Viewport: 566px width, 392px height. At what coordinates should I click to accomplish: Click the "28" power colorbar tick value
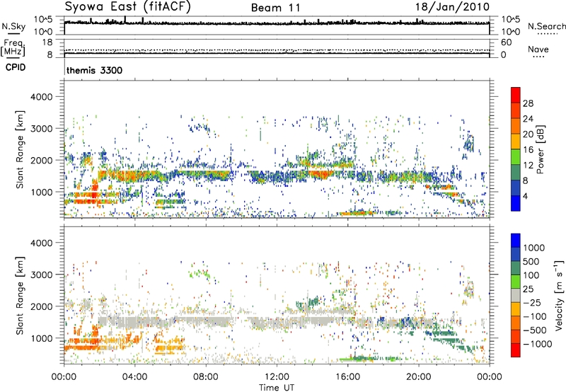[x=528, y=103]
